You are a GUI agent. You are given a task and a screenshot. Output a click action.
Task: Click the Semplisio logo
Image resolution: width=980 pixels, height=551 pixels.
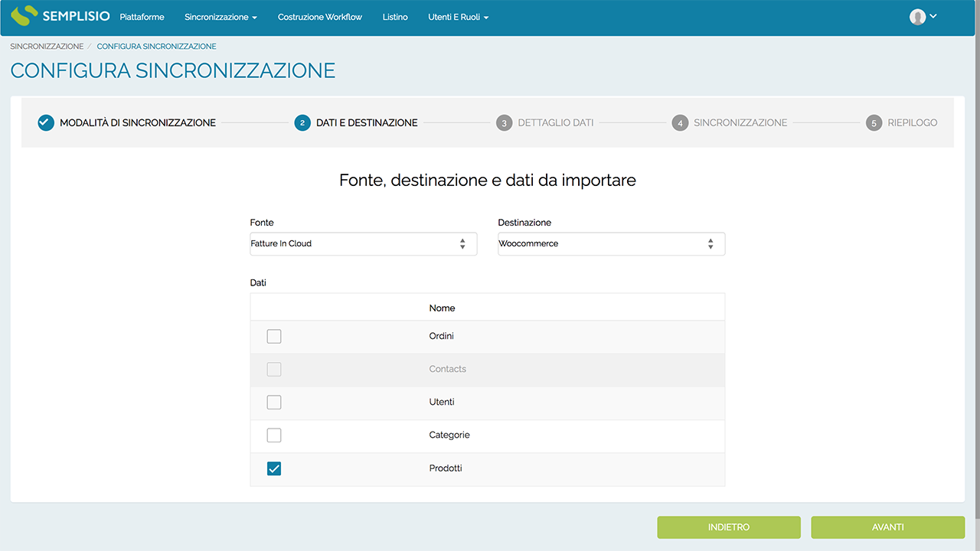(x=61, y=16)
